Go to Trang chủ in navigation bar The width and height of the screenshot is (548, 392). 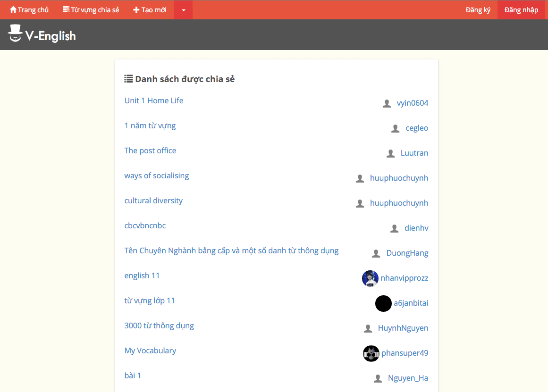pyautogui.click(x=29, y=10)
